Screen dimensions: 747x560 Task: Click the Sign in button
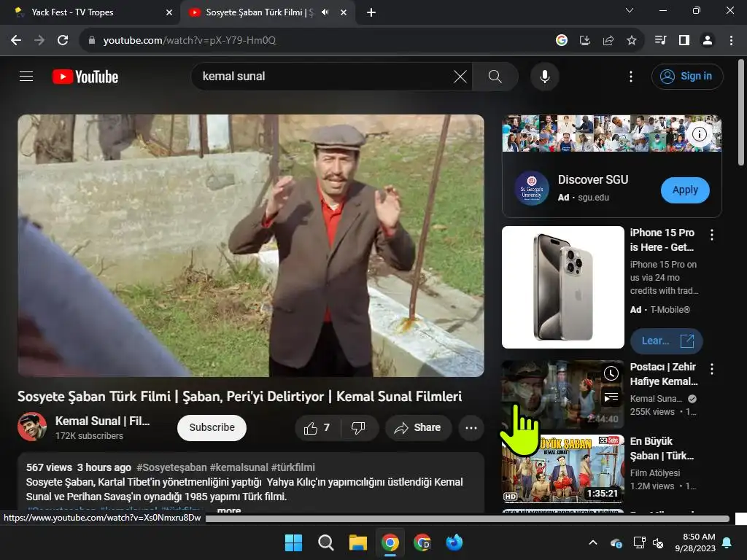point(687,76)
